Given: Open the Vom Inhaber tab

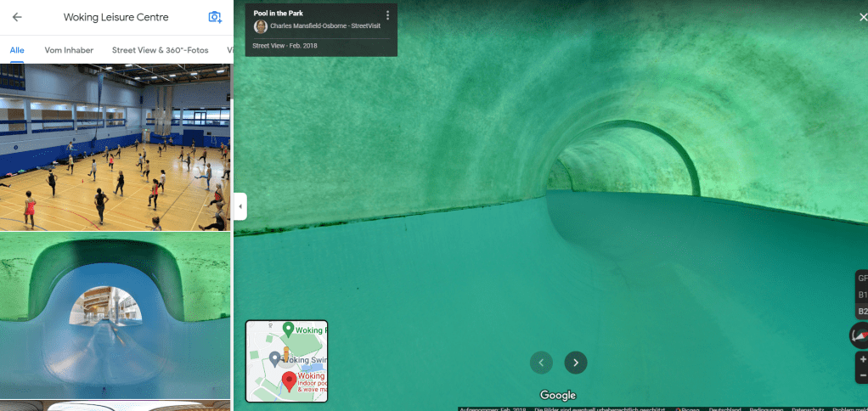Looking at the screenshot, I should (x=69, y=50).
